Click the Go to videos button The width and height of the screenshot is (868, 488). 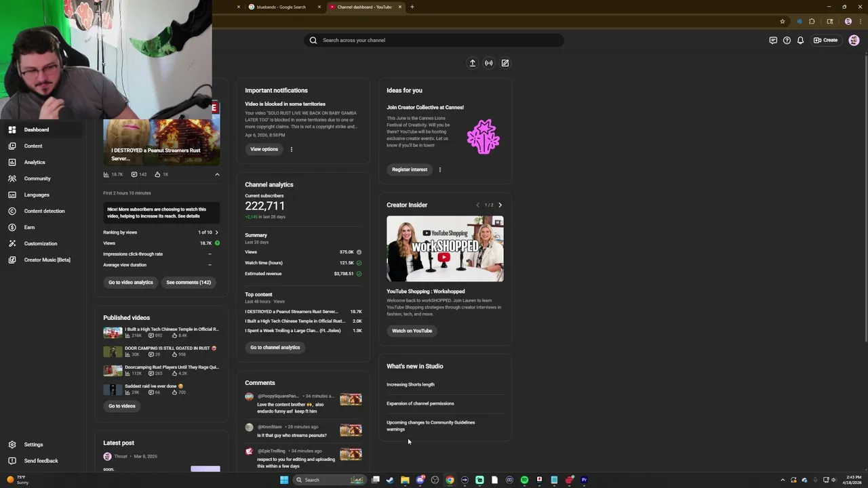(122, 406)
